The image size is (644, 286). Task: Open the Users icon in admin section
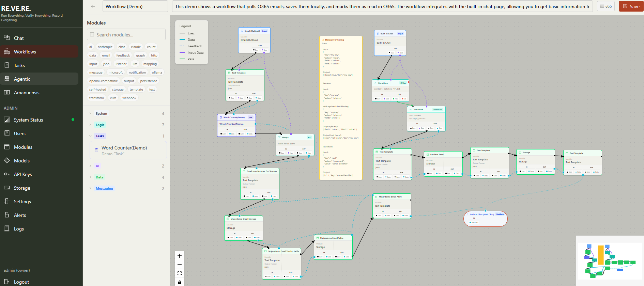[7, 133]
